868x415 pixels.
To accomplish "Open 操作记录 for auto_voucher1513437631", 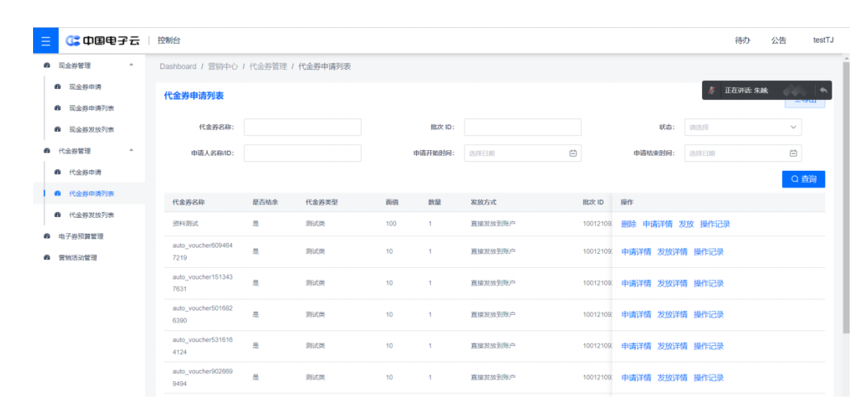I will pyautogui.click(x=709, y=283).
